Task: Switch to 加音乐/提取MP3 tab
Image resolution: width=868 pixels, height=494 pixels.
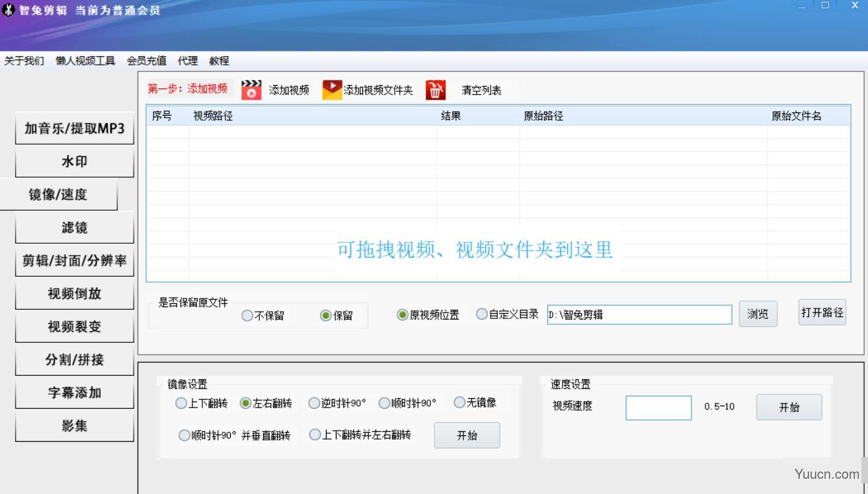Action: pos(75,129)
